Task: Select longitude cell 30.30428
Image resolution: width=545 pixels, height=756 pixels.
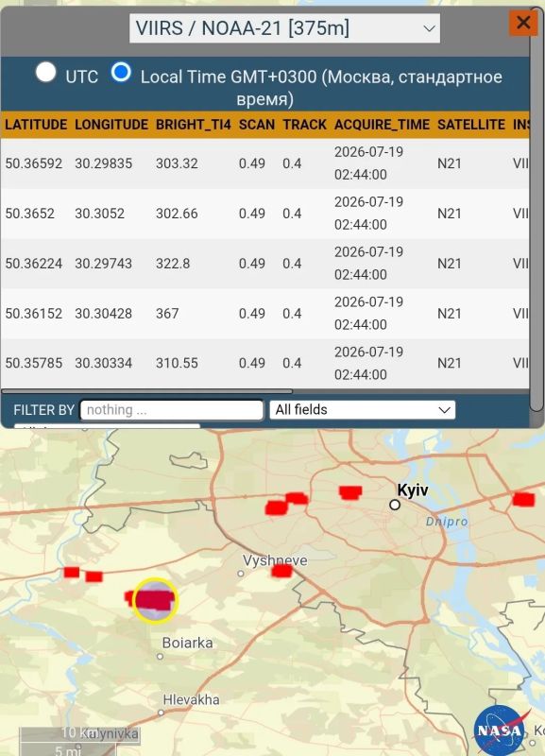Action: click(x=104, y=314)
